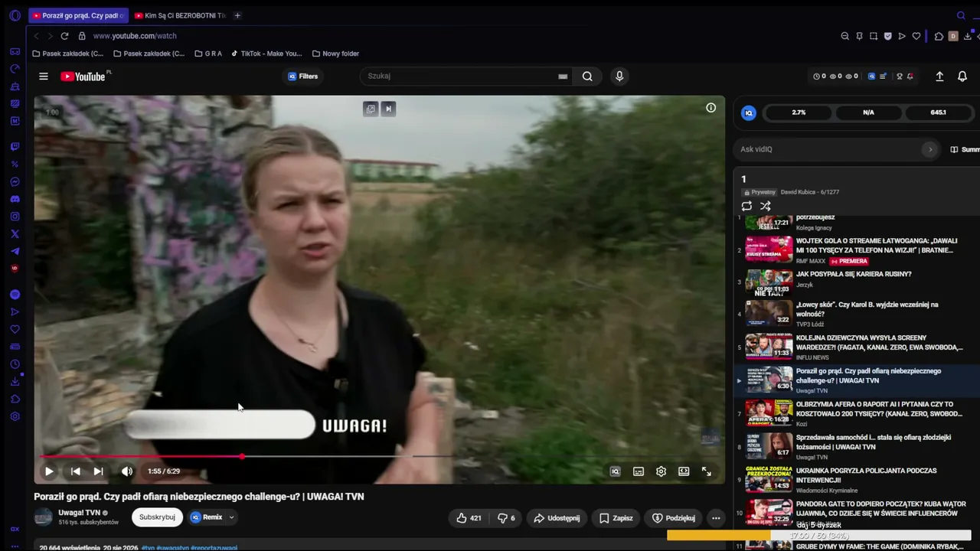Viewport: 980px width, 551px height.
Task: Share video via Udostępnij
Action: tap(557, 518)
